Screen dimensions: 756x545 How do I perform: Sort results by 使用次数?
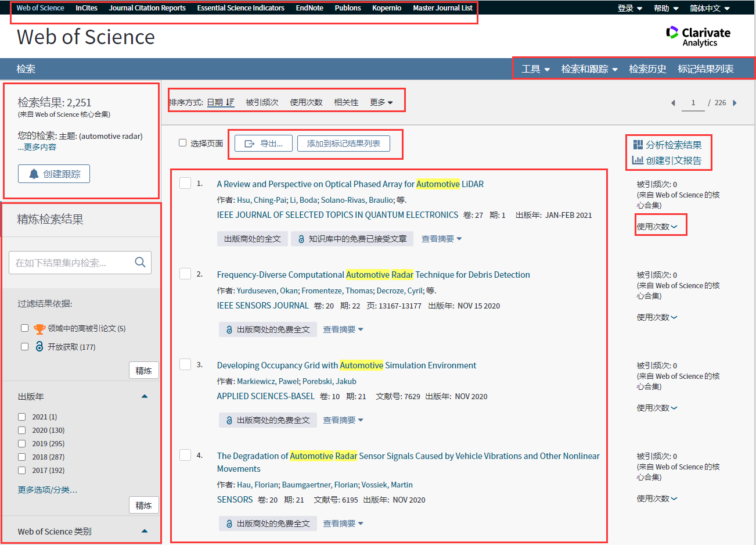tap(306, 102)
